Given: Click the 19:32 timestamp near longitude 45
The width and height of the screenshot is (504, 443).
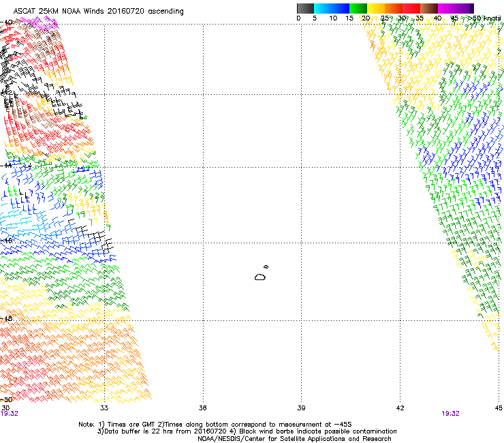Looking at the screenshot, I should pyautogui.click(x=450, y=414).
